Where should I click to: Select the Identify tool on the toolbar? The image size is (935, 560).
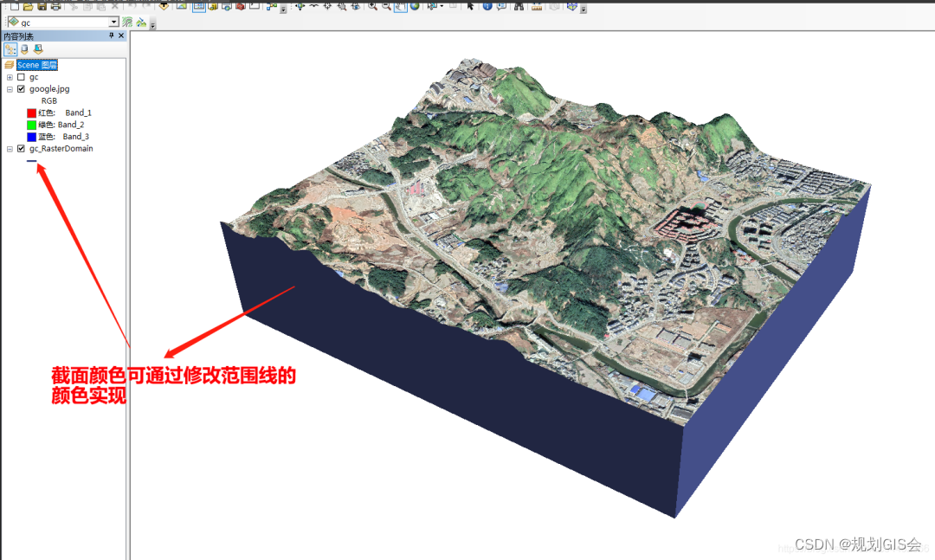coord(488,8)
